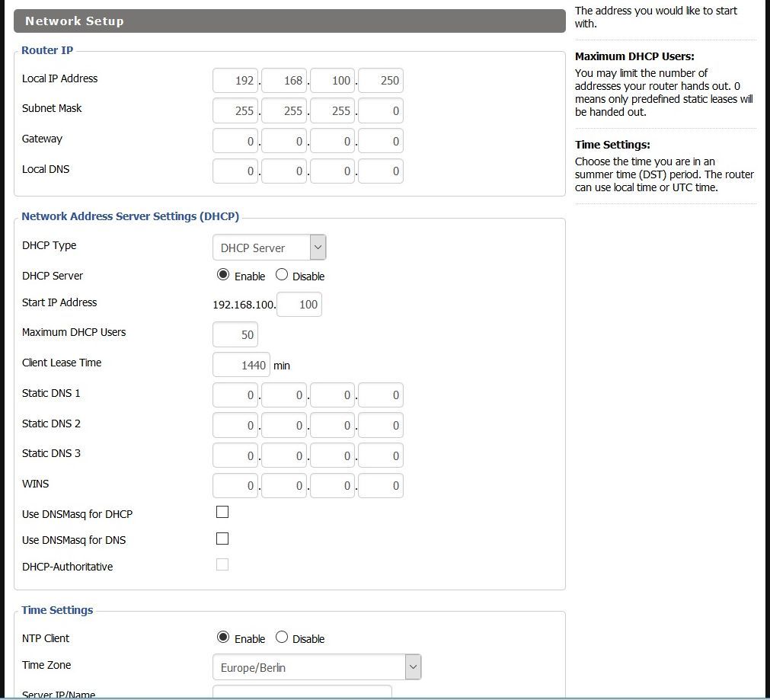
Task: Click WINS second octet field
Action: (284, 486)
